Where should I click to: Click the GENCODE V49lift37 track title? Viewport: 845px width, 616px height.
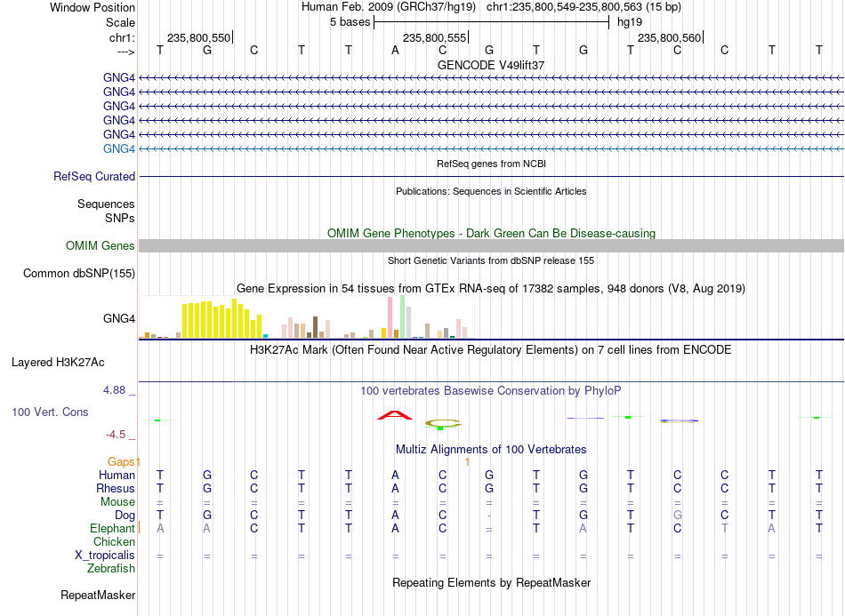coord(491,65)
